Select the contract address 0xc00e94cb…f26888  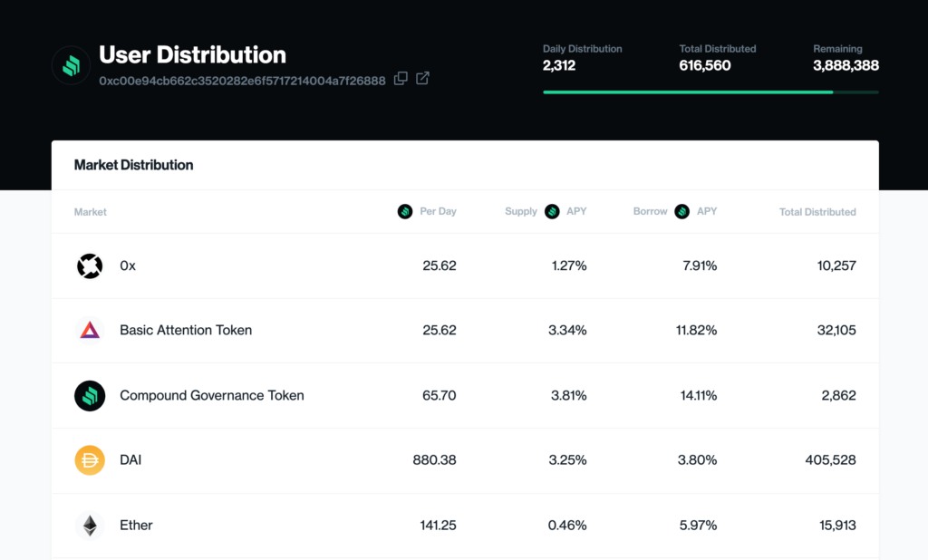pyautogui.click(x=242, y=81)
